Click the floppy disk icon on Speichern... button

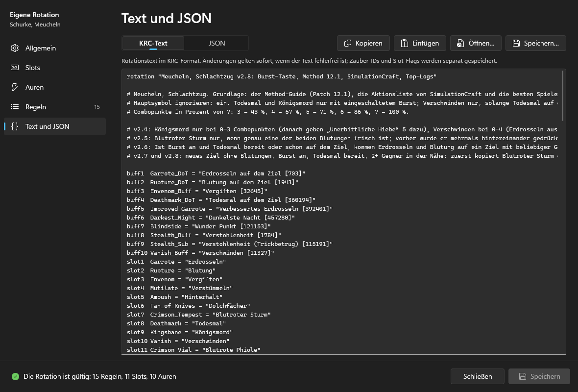(516, 43)
